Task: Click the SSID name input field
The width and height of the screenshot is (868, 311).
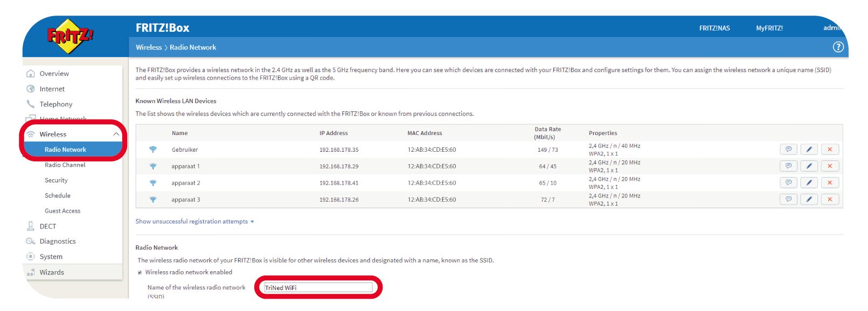Action: pyautogui.click(x=318, y=288)
